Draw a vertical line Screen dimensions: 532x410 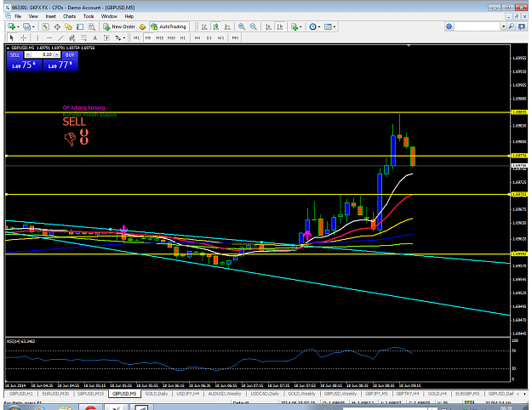[x=37, y=37]
